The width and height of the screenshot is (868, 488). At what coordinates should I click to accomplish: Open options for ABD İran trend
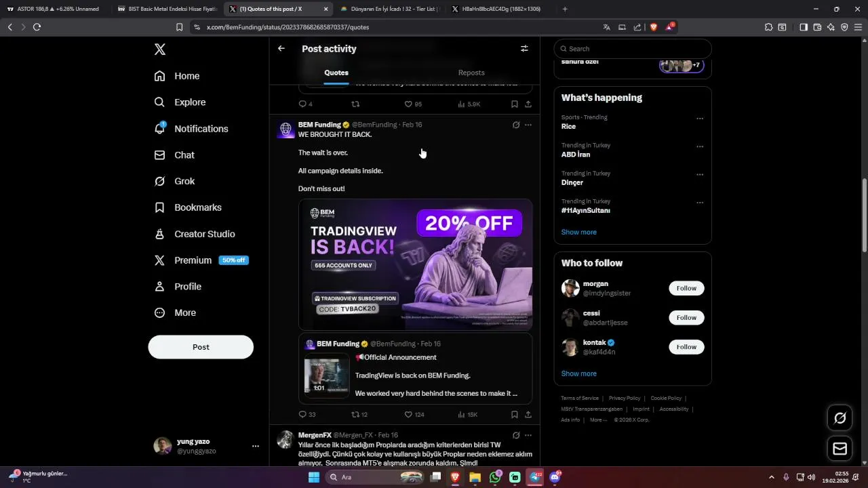(x=700, y=146)
